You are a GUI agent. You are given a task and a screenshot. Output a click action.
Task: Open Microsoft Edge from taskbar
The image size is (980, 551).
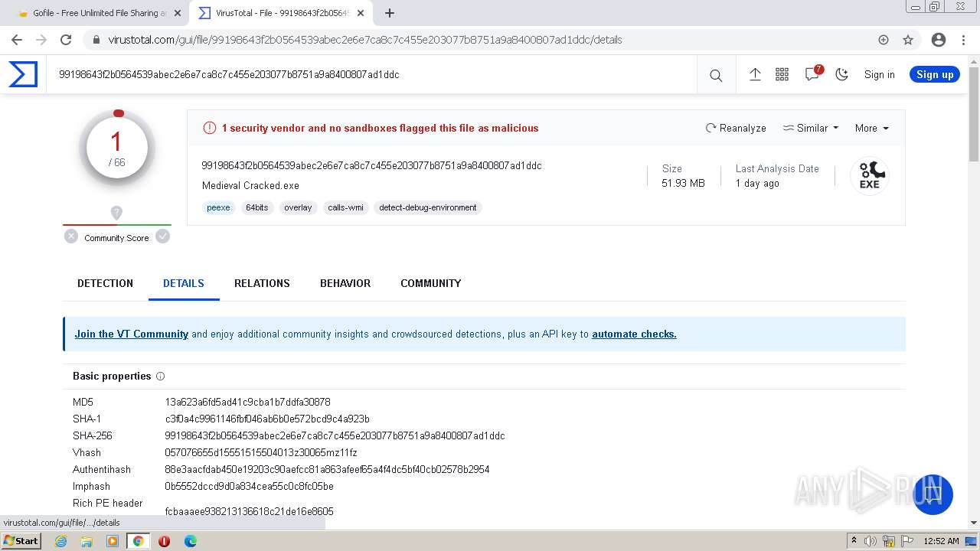(190, 540)
